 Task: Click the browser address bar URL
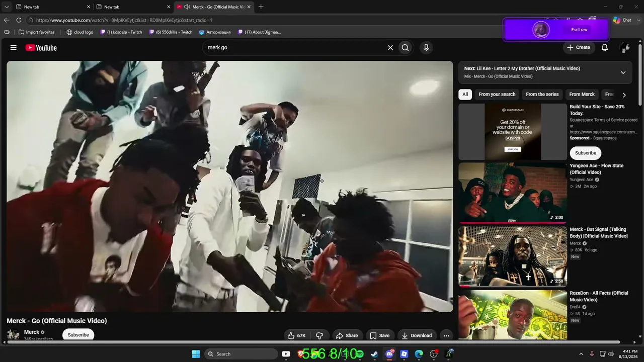coord(124,20)
